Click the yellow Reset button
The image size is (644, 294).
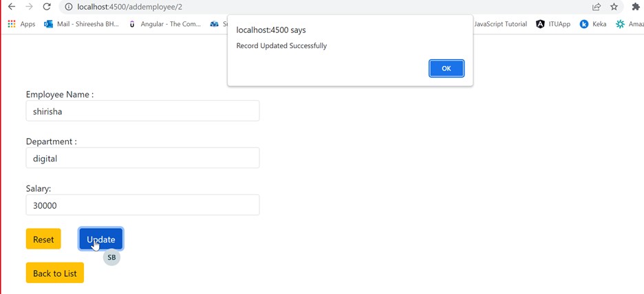(43, 239)
